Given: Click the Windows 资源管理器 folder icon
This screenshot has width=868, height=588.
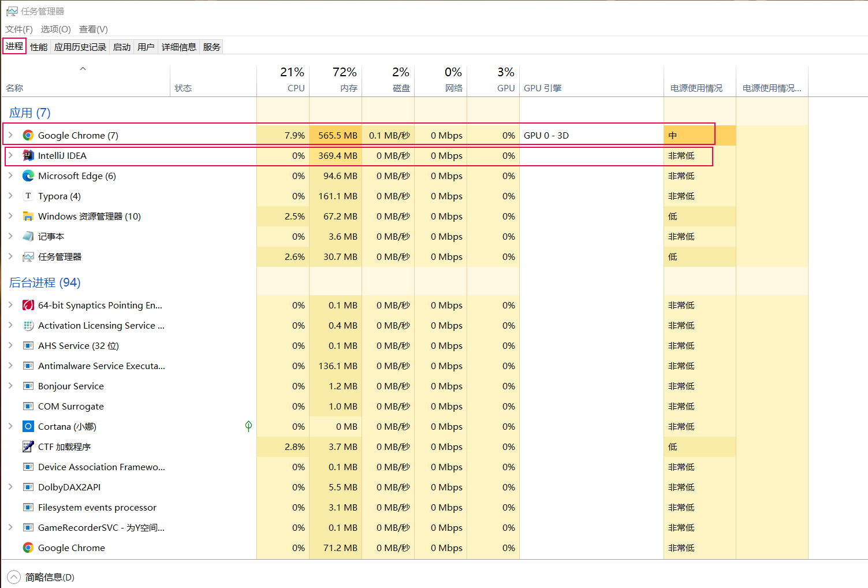Looking at the screenshot, I should (28, 216).
